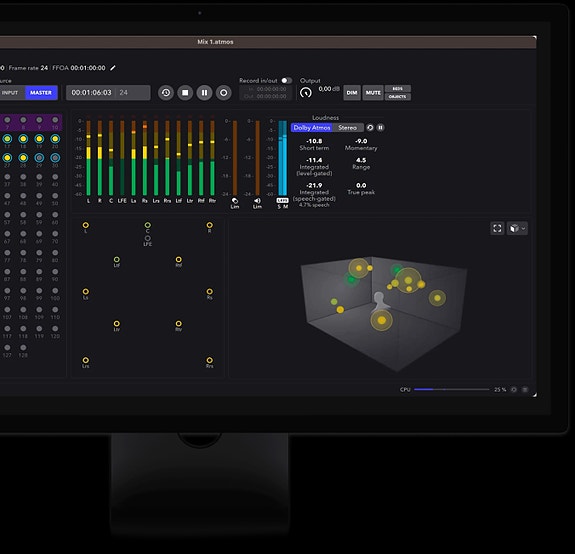
Task: Toggle bed channel 10 in purple row
Action: [55, 120]
